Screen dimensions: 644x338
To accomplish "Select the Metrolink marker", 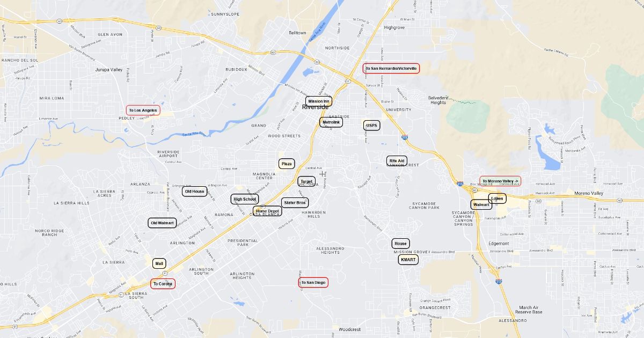I will click(x=331, y=122).
